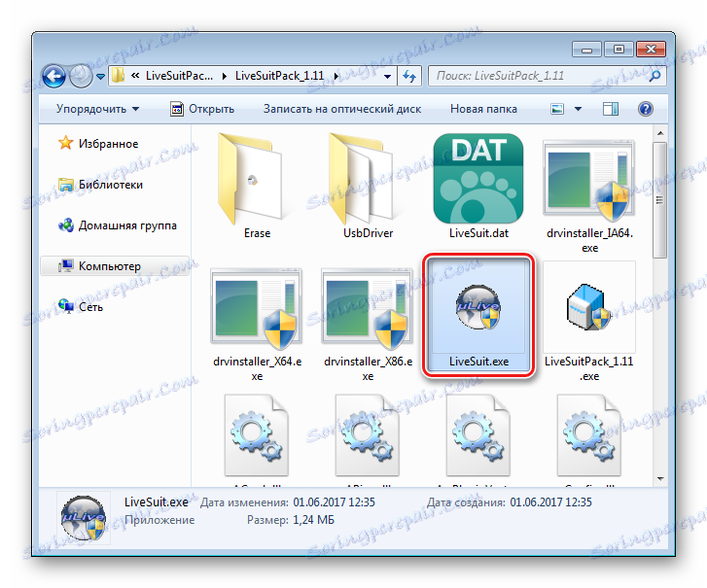Select the LiveSuit.dat file
Image resolution: width=707 pixels, height=588 pixels.
pyautogui.click(x=478, y=187)
